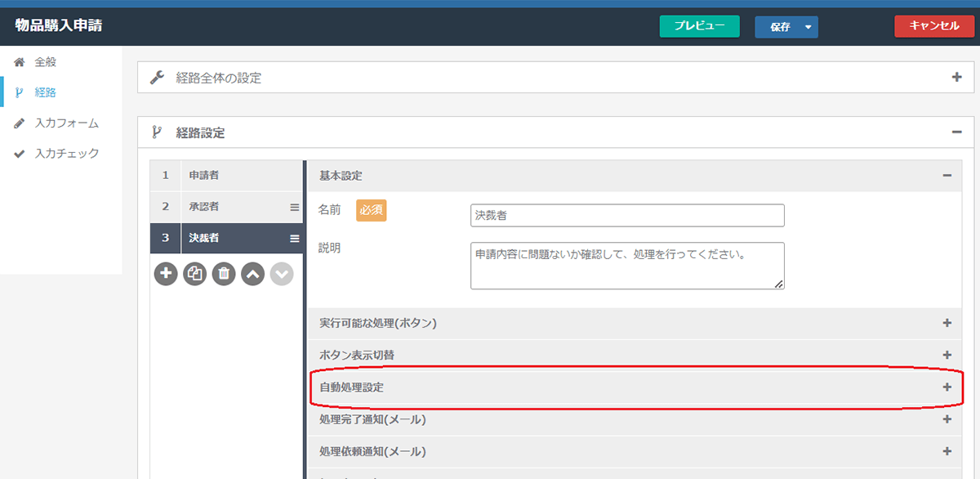980x479 pixels.
Task: Expand 実行可能な処理(ボタン) section
Action: coord(947,323)
